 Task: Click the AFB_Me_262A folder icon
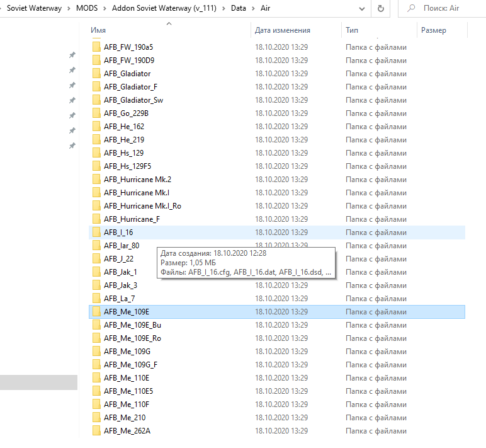tap(96, 430)
